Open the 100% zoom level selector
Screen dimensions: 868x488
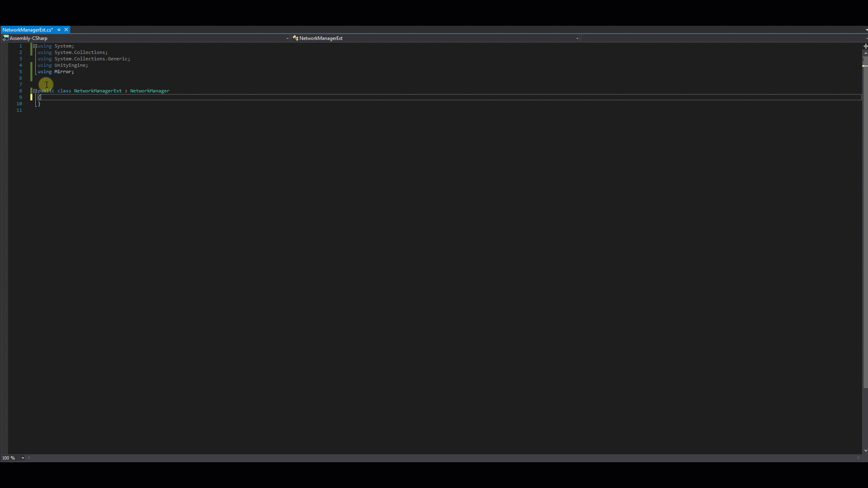(23, 458)
